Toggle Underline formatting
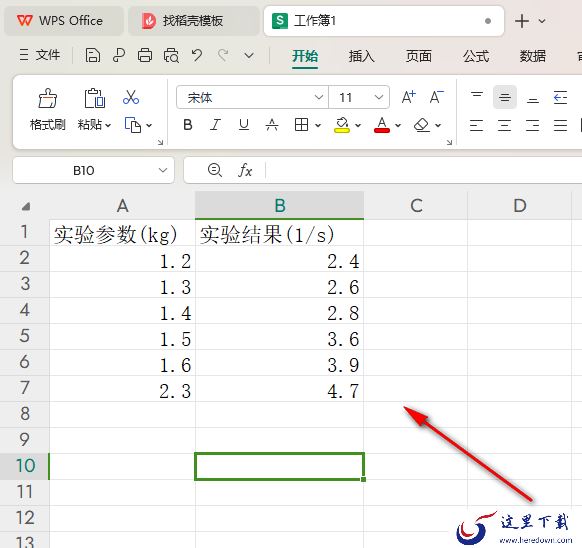This screenshot has width=582, height=548. [243, 125]
